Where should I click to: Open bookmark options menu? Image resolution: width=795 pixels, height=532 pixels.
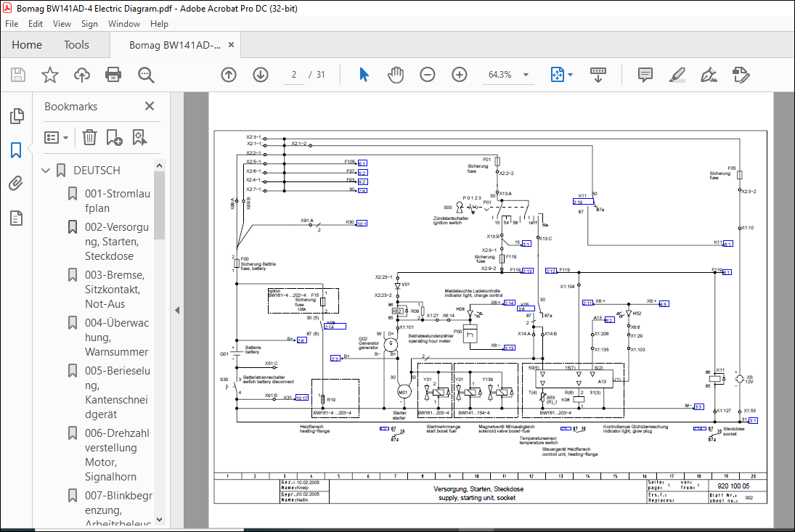click(x=57, y=137)
